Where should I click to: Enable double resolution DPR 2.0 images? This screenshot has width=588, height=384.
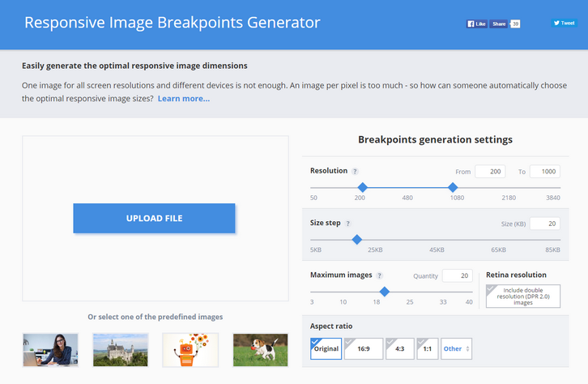pyautogui.click(x=523, y=296)
